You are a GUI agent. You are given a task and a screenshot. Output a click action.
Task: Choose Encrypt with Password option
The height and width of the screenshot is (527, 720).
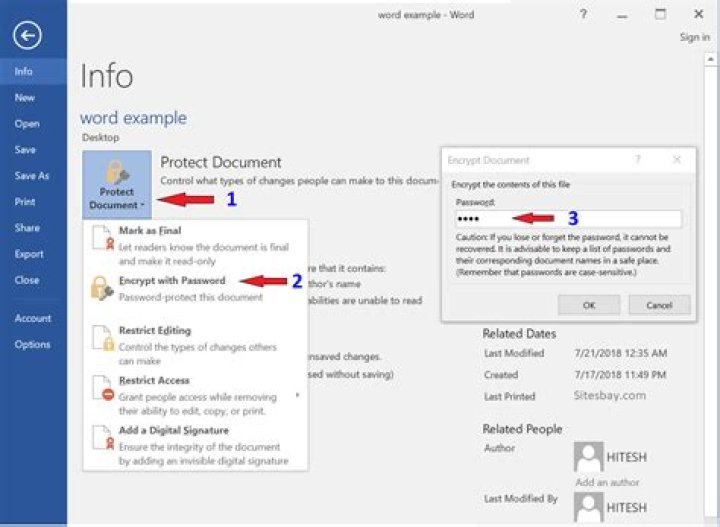(x=196, y=288)
